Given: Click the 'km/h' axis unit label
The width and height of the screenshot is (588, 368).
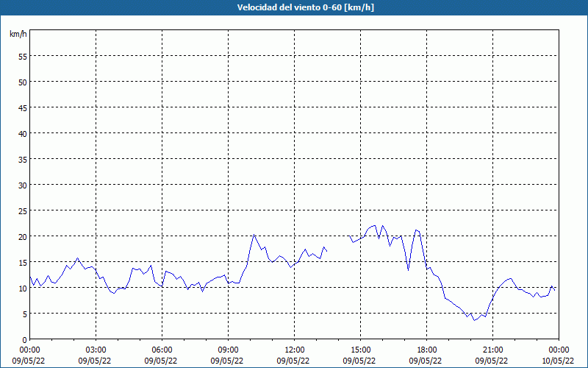Looking at the screenshot, I should [x=18, y=34].
